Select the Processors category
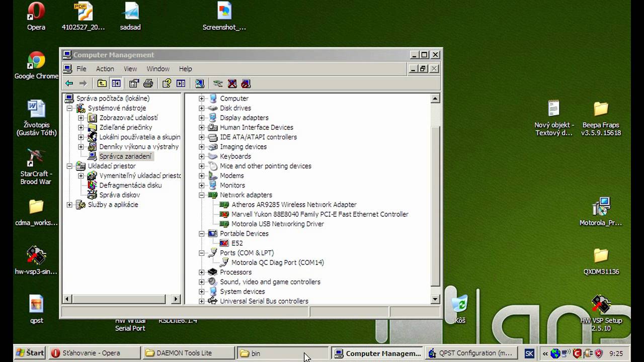The image size is (644, 362). 235,272
